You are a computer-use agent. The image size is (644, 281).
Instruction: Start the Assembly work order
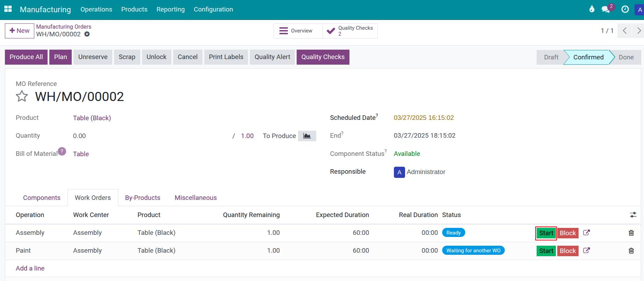coord(546,233)
